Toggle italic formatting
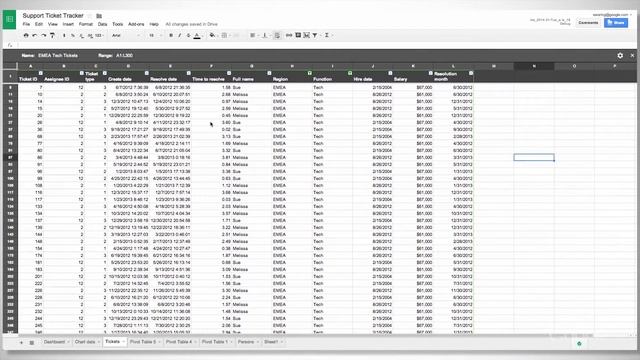The image size is (640, 360). [x=180, y=36]
